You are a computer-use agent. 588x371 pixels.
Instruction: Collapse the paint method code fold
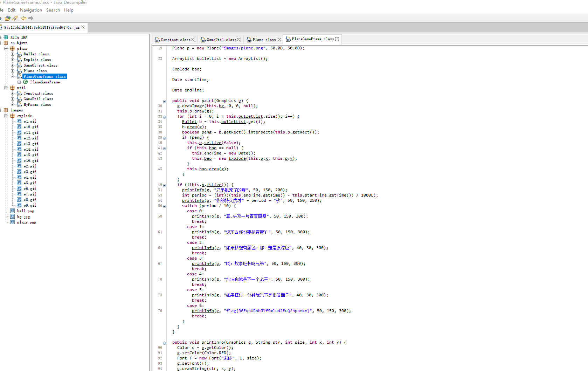tap(164, 101)
